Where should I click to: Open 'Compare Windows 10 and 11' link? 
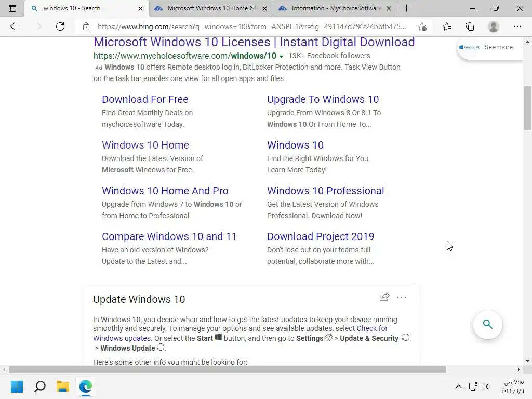pyautogui.click(x=169, y=236)
